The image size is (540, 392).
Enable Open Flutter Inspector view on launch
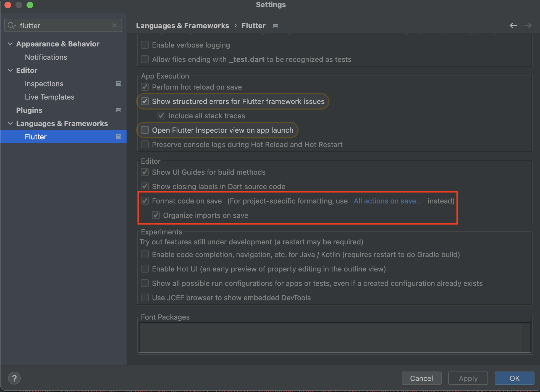coord(145,130)
